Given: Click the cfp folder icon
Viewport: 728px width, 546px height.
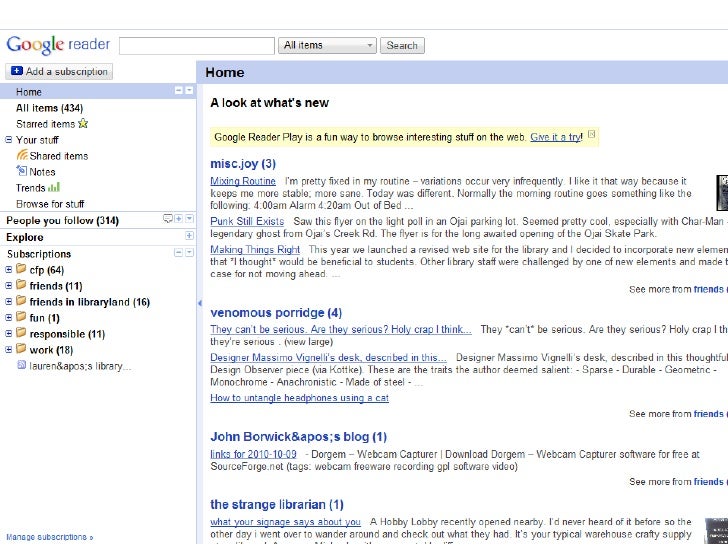Looking at the screenshot, I should click(x=21, y=270).
